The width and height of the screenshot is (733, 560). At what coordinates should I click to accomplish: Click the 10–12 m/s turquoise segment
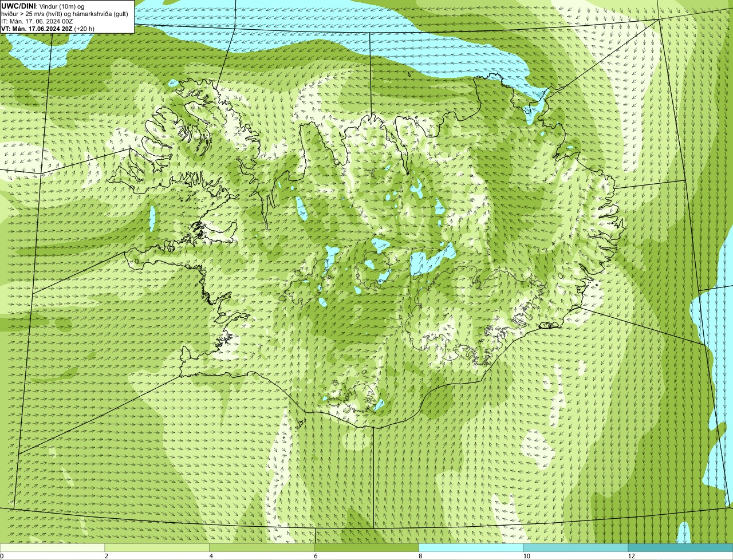tap(576, 547)
